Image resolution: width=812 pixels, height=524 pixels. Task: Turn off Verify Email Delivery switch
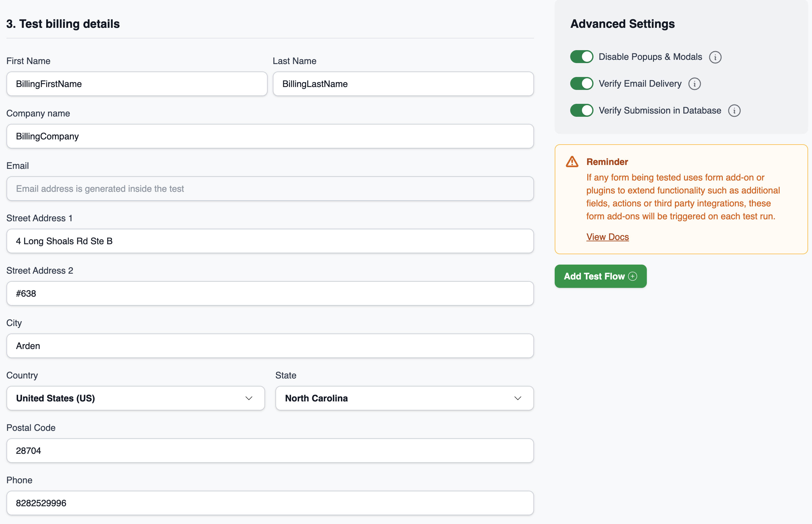pyautogui.click(x=582, y=84)
